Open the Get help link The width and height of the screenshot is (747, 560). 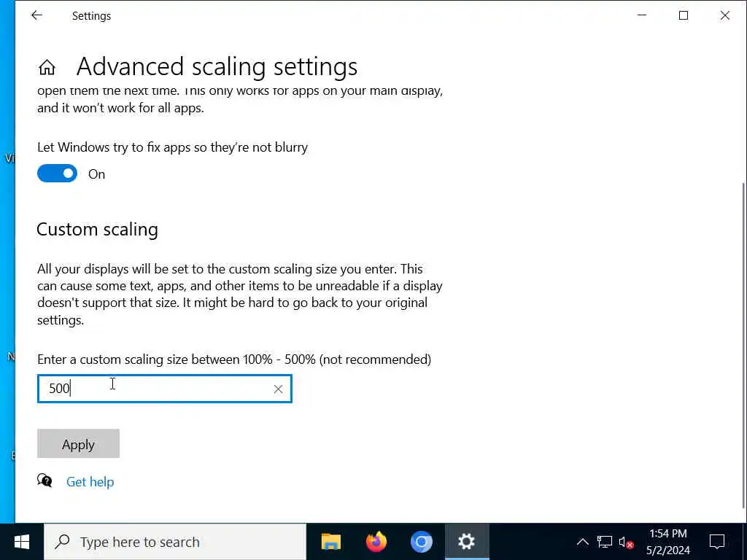tap(90, 482)
